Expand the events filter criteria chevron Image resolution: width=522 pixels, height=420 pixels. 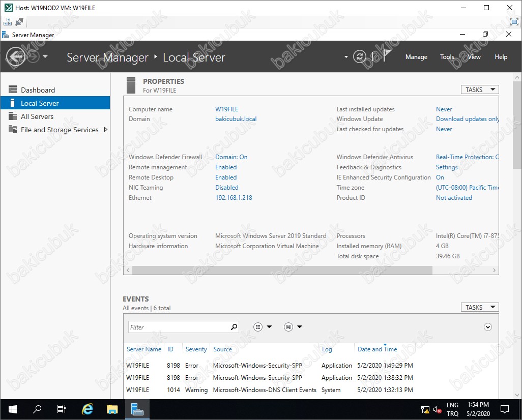click(488, 327)
